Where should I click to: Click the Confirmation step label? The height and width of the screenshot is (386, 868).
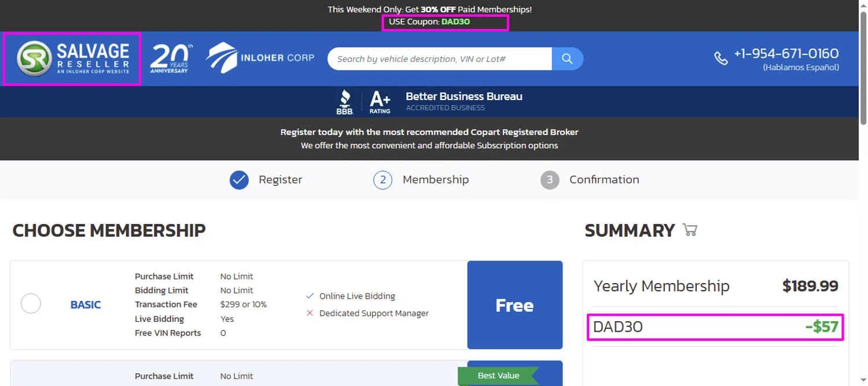(604, 180)
